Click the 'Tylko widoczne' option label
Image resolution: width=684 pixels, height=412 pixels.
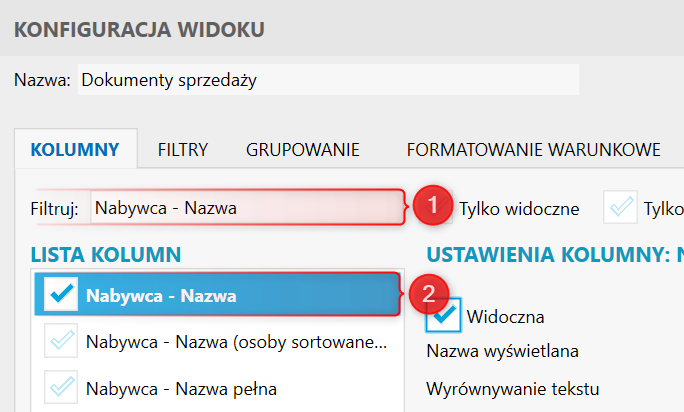pos(519,209)
